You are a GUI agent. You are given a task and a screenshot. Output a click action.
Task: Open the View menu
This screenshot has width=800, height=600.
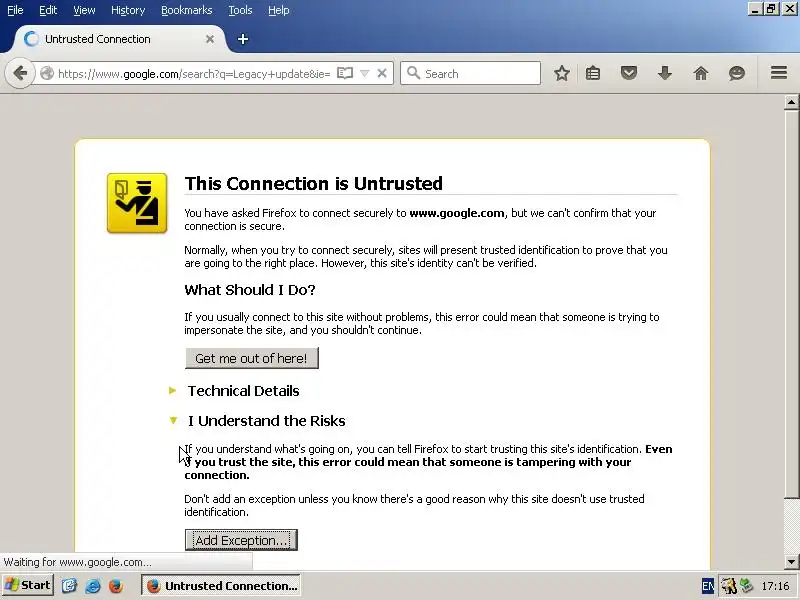pyautogui.click(x=84, y=10)
